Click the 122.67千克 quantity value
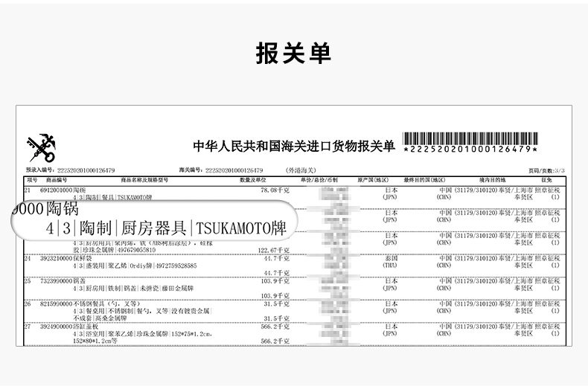The image size is (588, 392). (x=274, y=251)
